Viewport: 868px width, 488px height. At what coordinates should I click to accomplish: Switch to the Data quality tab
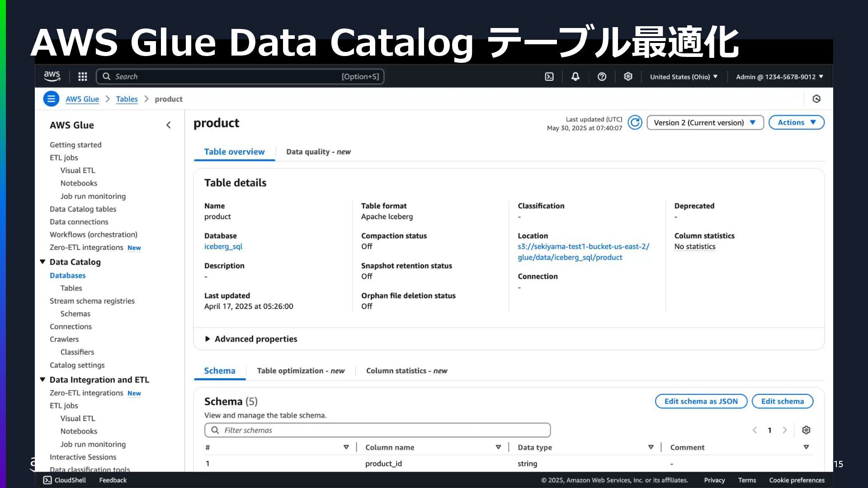318,152
